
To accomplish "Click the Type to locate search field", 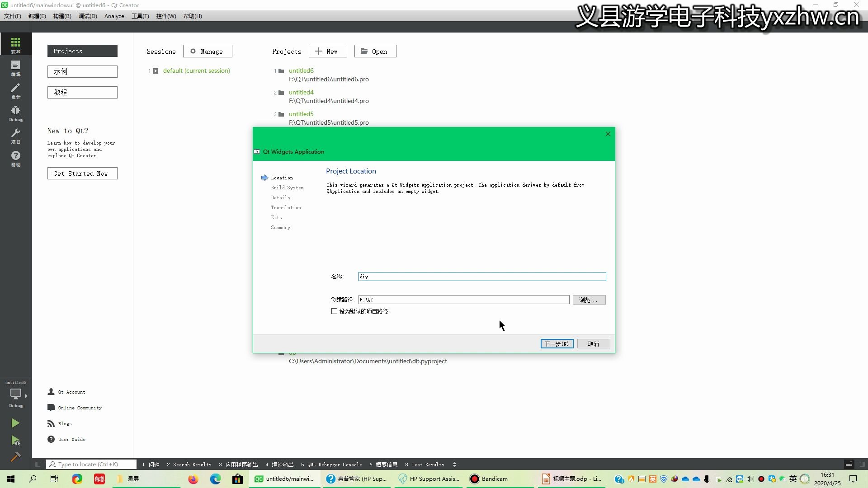I will point(91,465).
